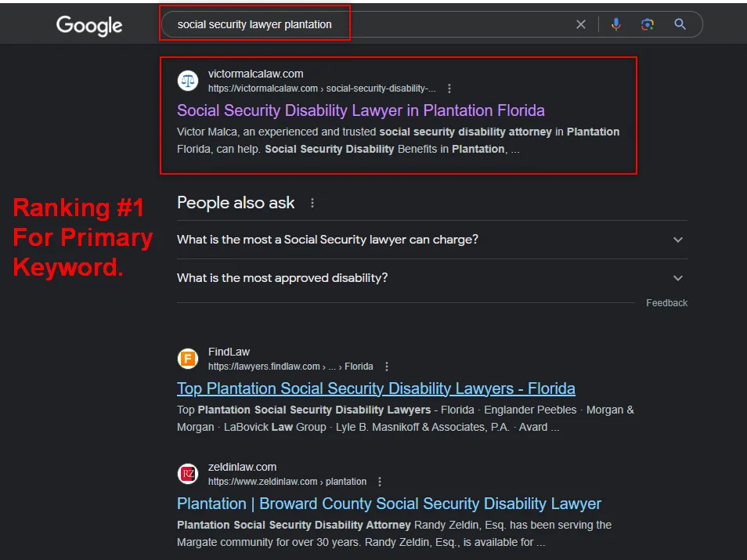This screenshot has width=747, height=560.
Task: Click the lawyers.findlaw.com URL breadcrumb
Action: (290, 367)
